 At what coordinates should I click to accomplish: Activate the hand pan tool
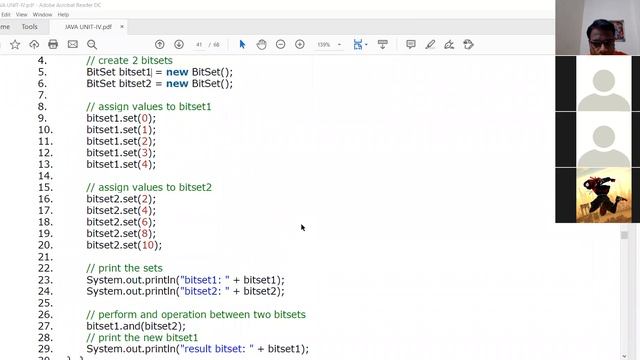point(261,44)
